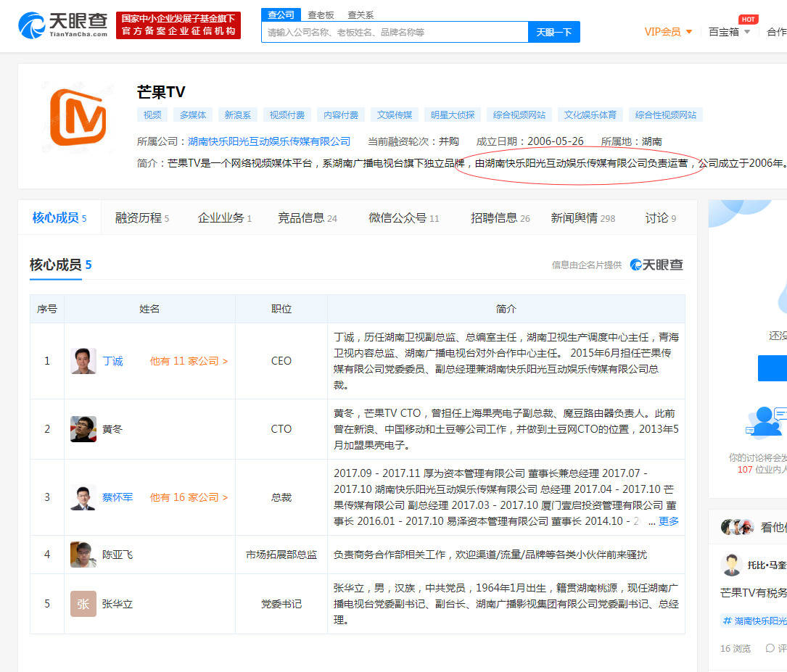Click the 天眼查 logo in 核心成员 header
This screenshot has height=672, width=787.
[x=656, y=265]
